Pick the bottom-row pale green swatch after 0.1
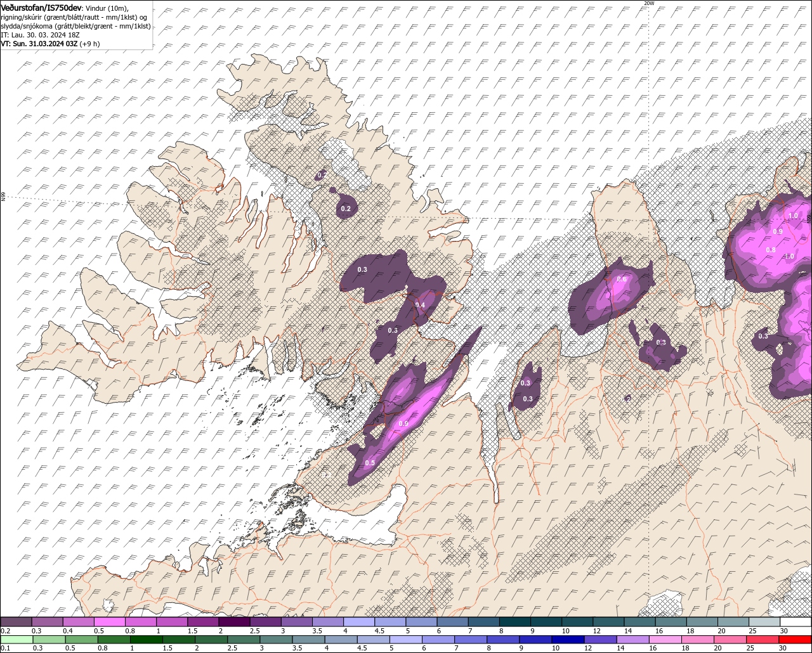Viewport: 812px width, 653px height. pyautogui.click(x=16, y=640)
